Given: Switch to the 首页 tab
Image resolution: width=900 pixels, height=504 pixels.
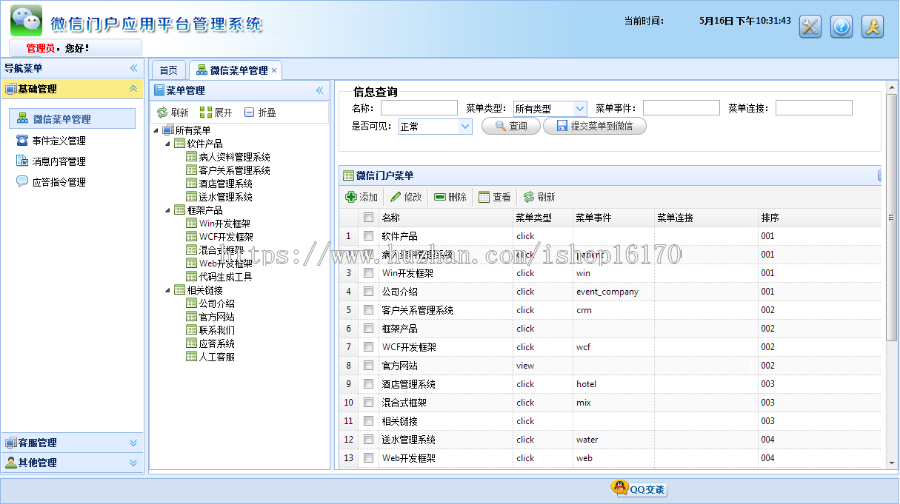Looking at the screenshot, I should [x=169, y=70].
